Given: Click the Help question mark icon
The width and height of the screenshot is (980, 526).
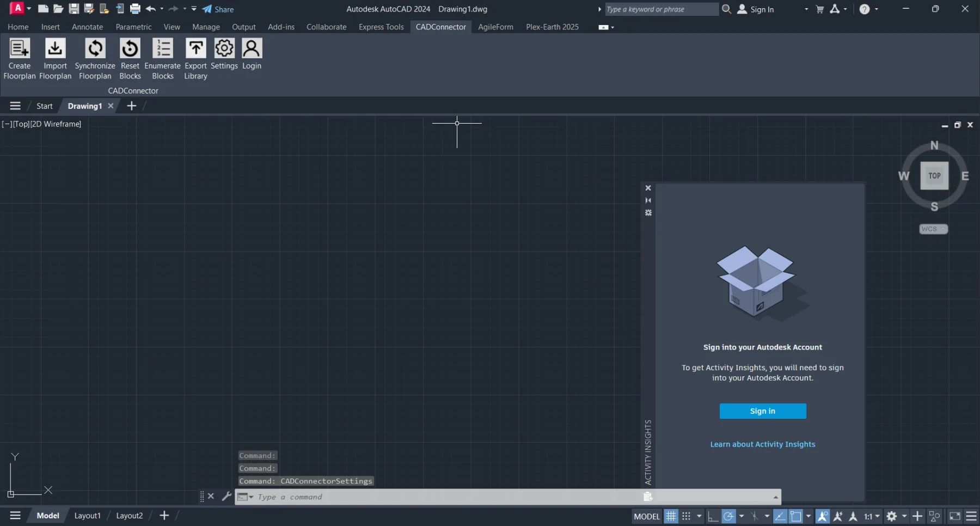Looking at the screenshot, I should point(865,9).
